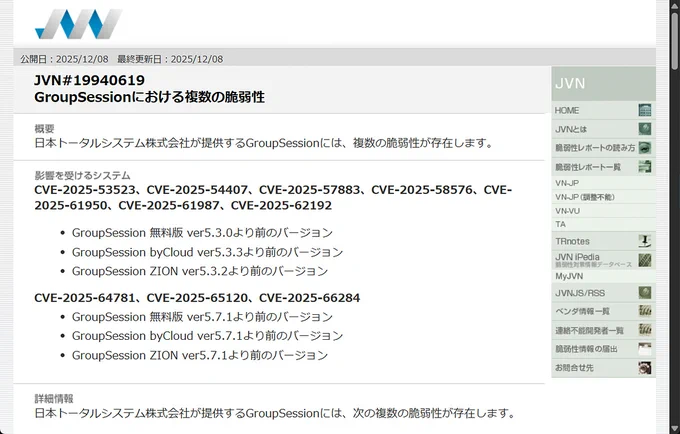Viewport: 680px width, 434px height.
Task: Click the vertical scrollbar thumb
Action: tap(675, 39)
